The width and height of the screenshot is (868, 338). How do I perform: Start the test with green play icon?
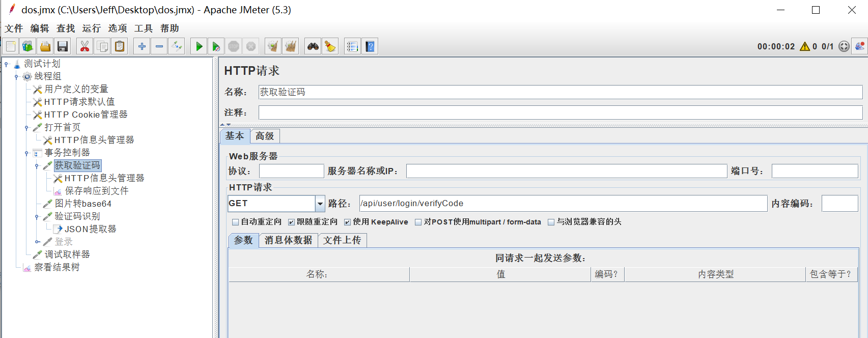(x=199, y=46)
